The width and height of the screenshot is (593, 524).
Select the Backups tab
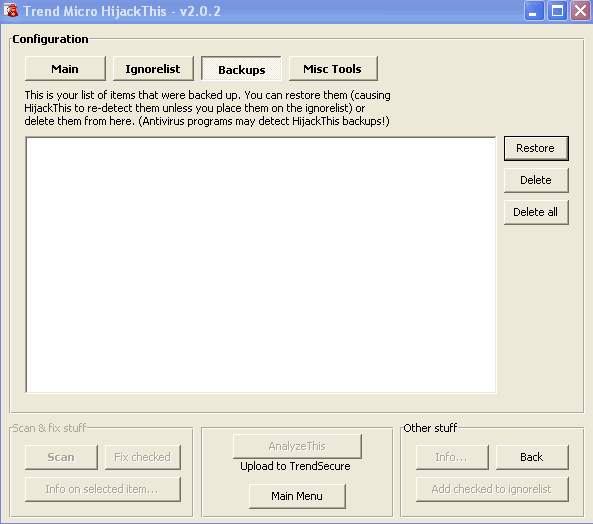241,69
